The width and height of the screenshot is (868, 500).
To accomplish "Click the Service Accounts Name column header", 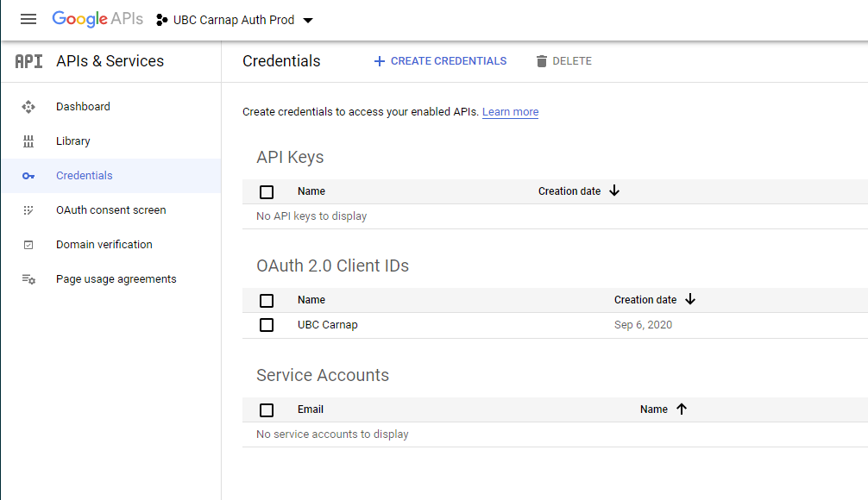I will tap(654, 409).
